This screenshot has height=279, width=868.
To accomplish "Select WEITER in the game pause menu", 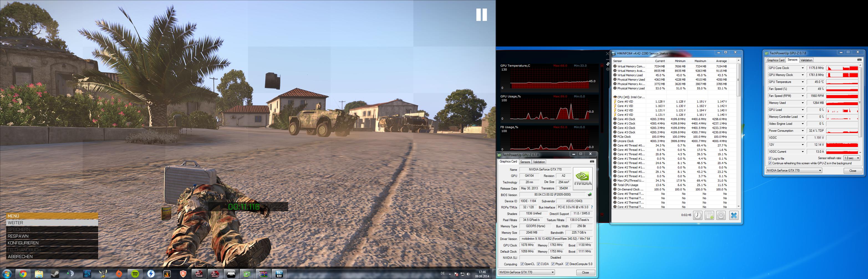I will click(52, 223).
